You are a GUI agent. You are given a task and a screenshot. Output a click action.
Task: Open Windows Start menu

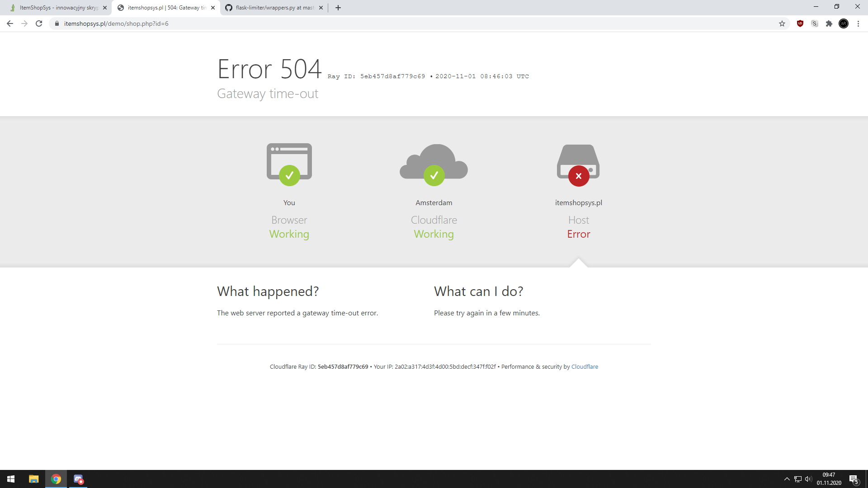(x=11, y=479)
